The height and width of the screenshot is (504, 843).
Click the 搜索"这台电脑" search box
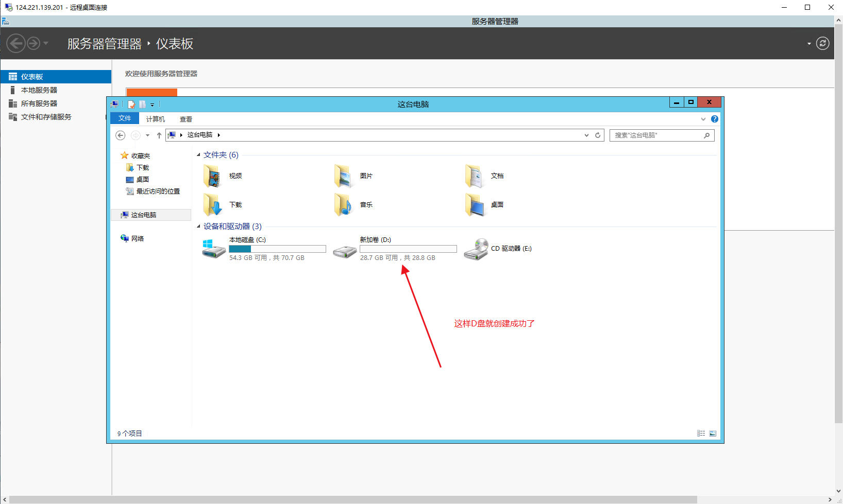point(656,135)
